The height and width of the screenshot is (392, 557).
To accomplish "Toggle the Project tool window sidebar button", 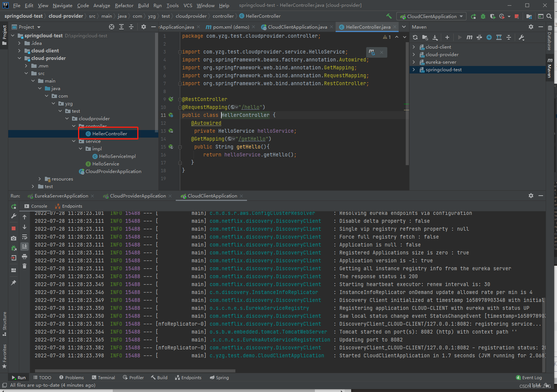I will pyautogui.click(x=4, y=35).
